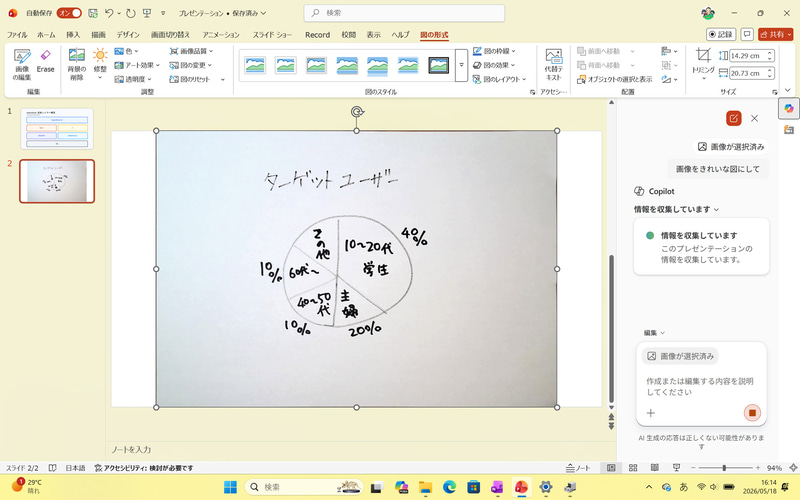The height and width of the screenshot is (500, 800).
Task: Click the 記録 record button
Action: [721, 34]
